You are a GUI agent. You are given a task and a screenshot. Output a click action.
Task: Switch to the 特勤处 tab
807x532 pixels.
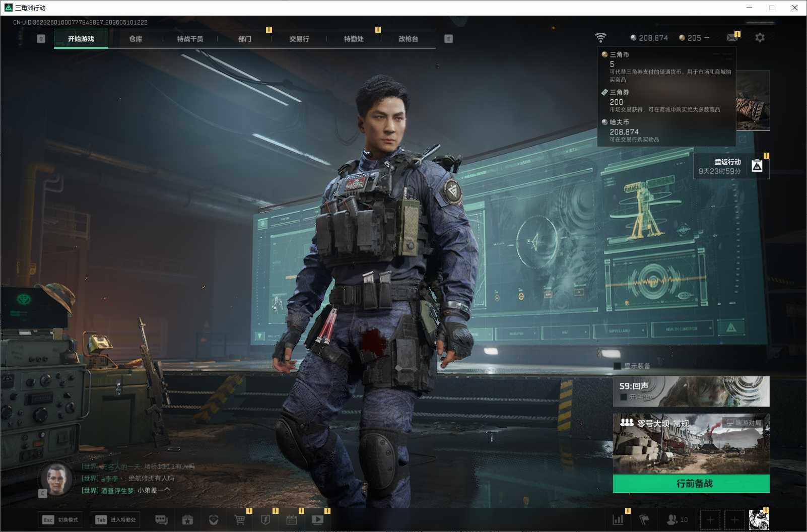(x=354, y=39)
